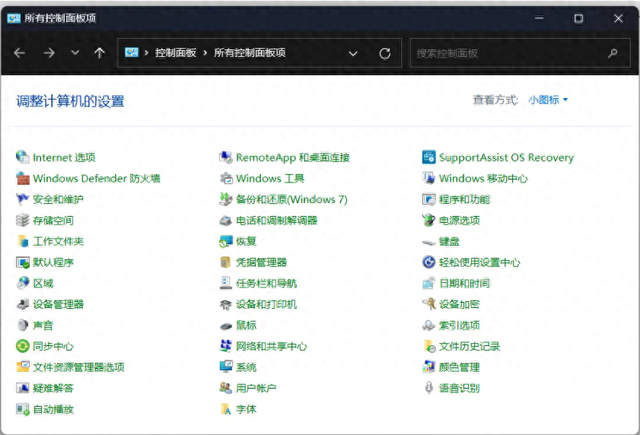
Task: Click the 电源选项 battery icon
Action: point(429,220)
